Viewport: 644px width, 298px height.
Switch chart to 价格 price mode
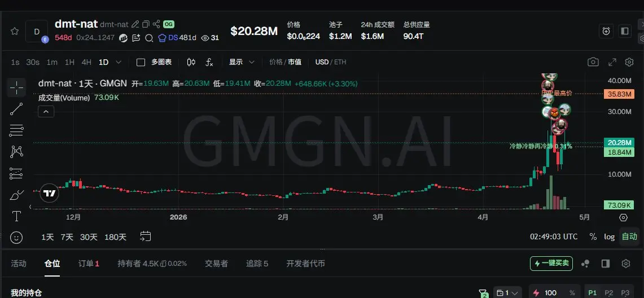[275, 62]
